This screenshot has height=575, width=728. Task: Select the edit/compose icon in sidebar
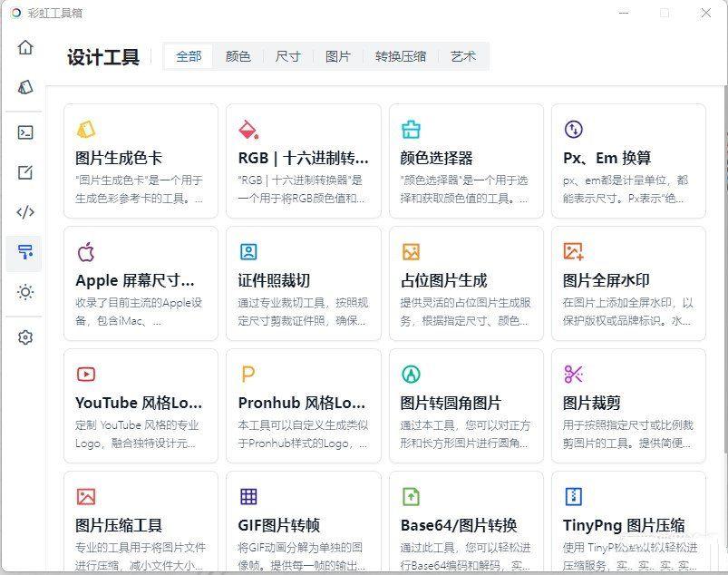(24, 171)
